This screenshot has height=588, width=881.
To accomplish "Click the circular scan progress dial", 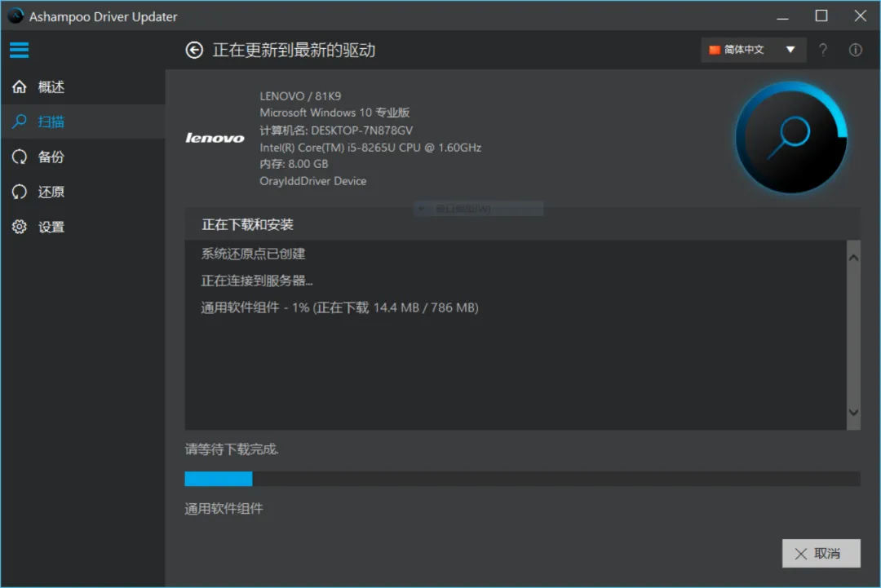I will tap(791, 137).
